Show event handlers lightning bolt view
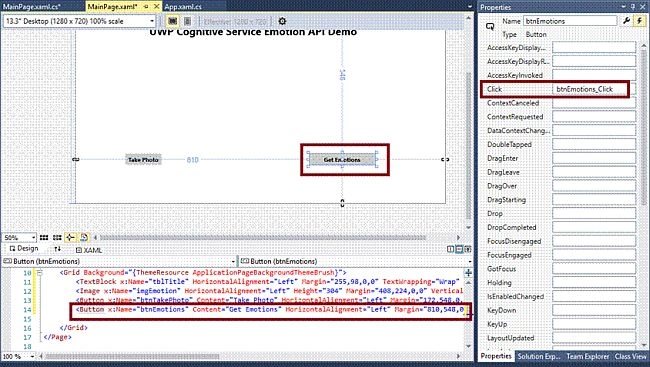The width and height of the screenshot is (650, 367). click(x=639, y=21)
